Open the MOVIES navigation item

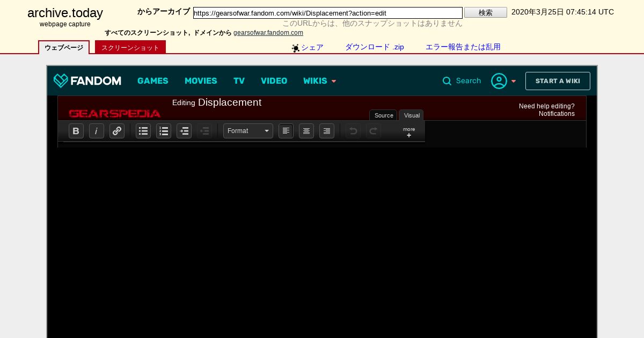pyautogui.click(x=201, y=80)
